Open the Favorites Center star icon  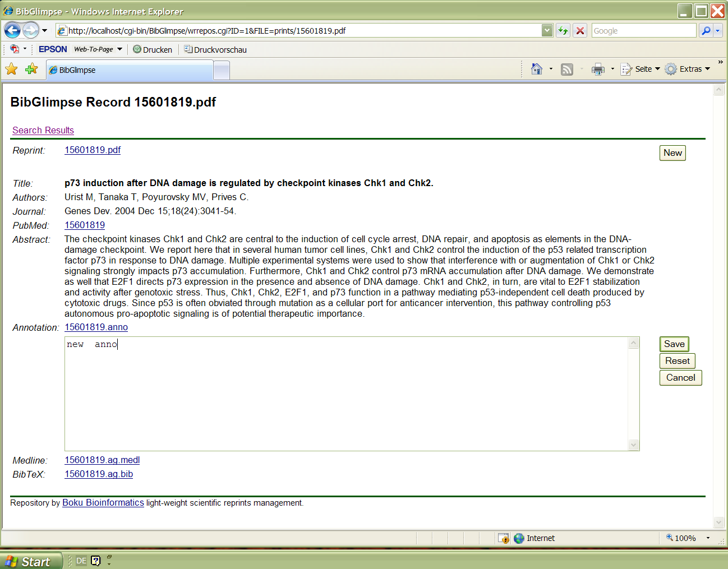tap(11, 69)
